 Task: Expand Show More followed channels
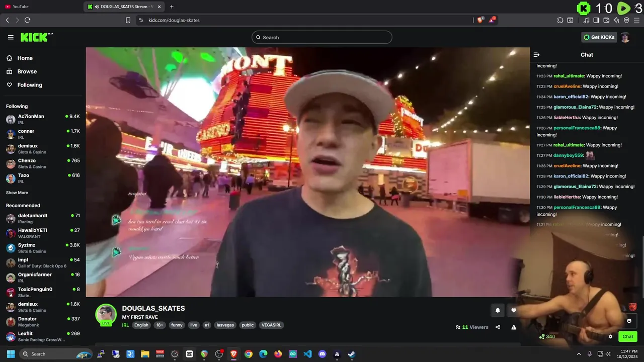[x=17, y=193]
